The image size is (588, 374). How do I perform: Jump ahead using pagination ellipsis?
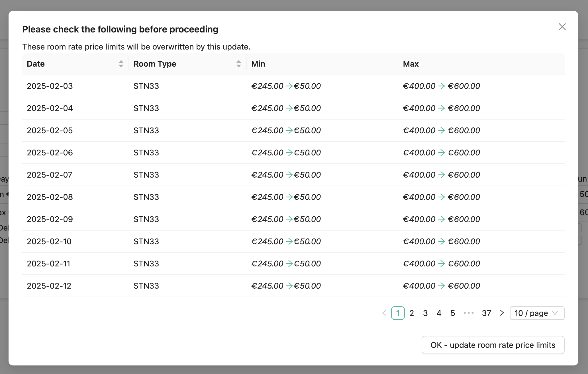click(x=469, y=313)
